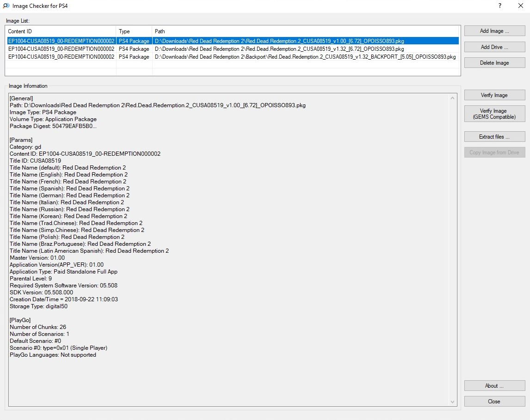Verify the selected image
This screenshot has width=530, height=420.
494,95
